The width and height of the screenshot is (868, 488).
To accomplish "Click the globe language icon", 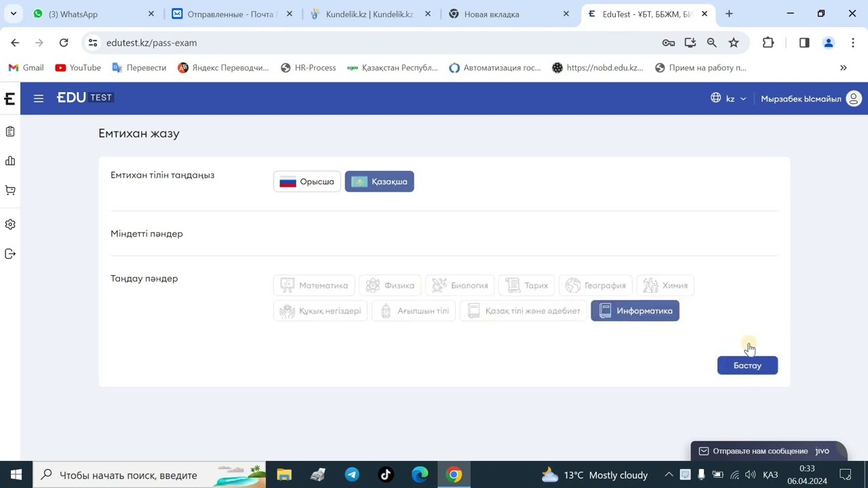I will 715,98.
